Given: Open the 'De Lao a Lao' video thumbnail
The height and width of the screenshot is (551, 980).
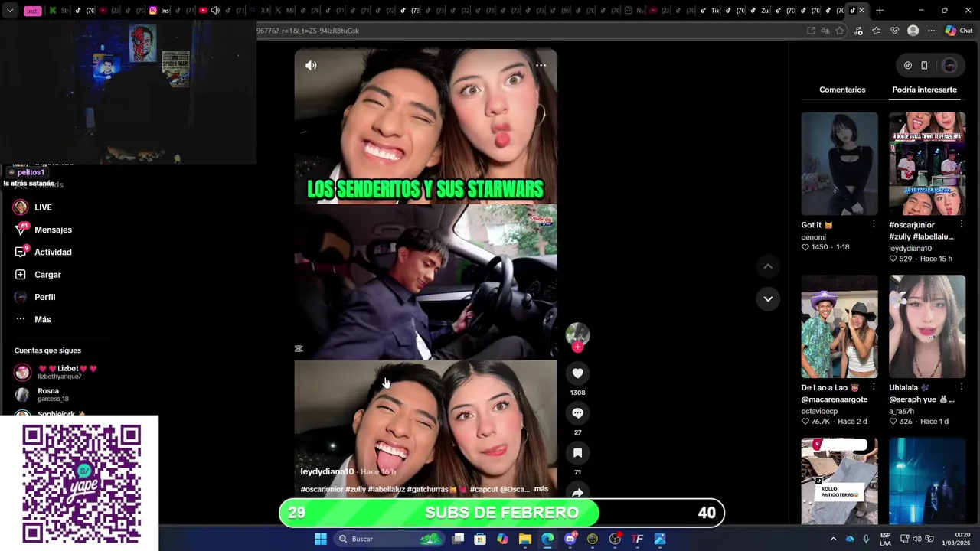Looking at the screenshot, I should click(839, 327).
